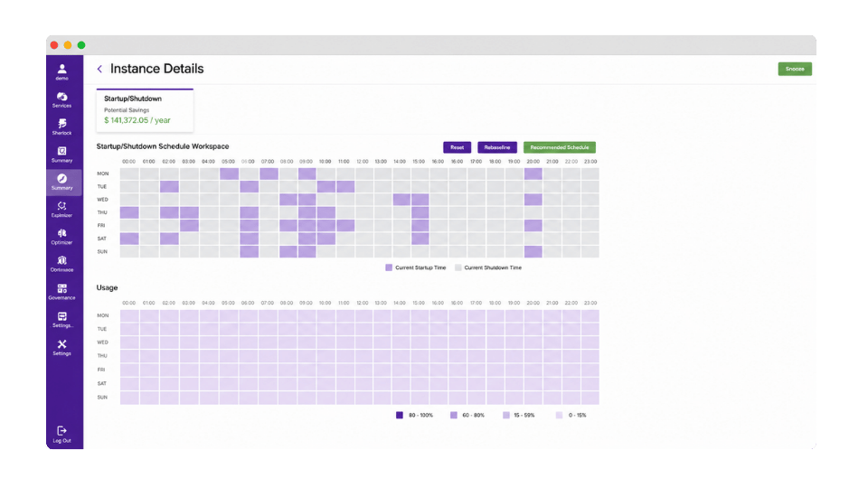
Task: Open the Sherlock sidebar icon
Action: point(62,124)
